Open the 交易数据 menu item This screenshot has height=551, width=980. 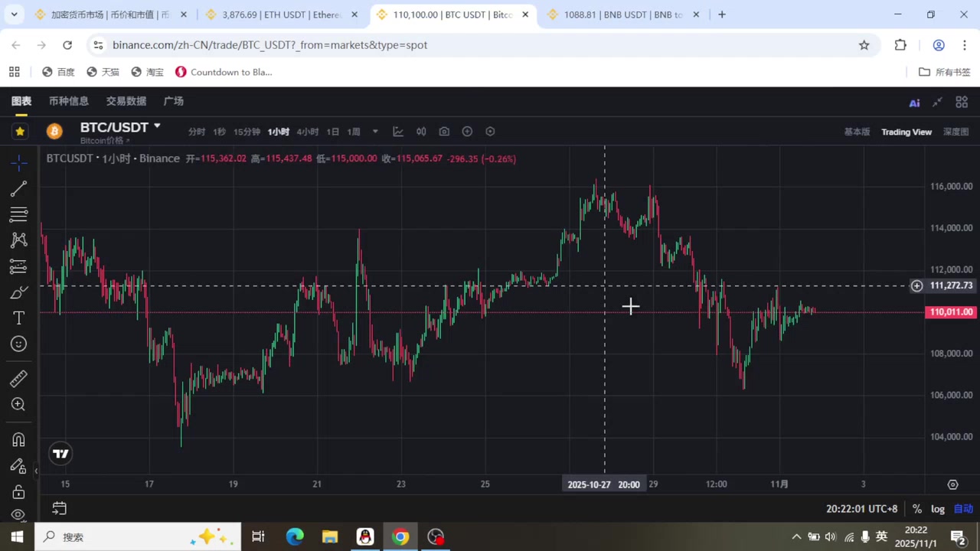coord(126,100)
